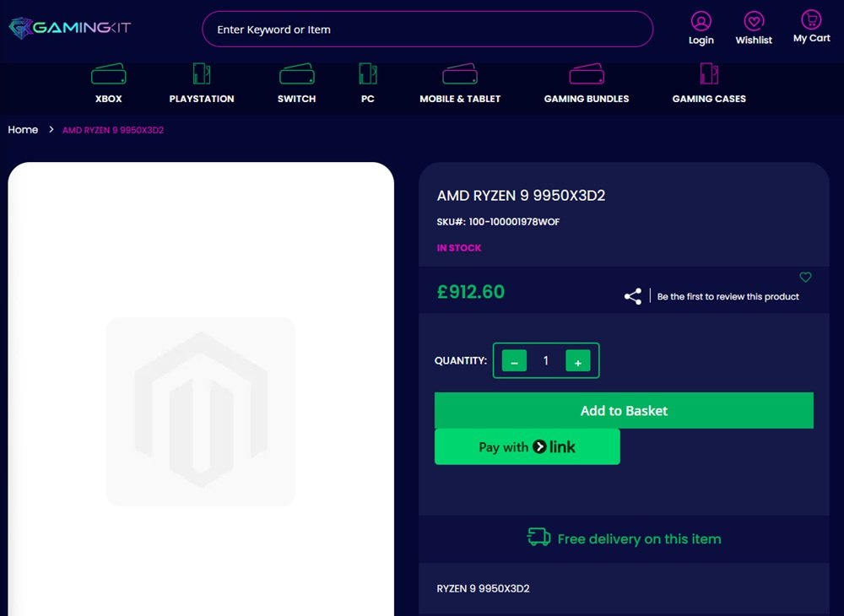Select the Xbox category icon

[108, 74]
